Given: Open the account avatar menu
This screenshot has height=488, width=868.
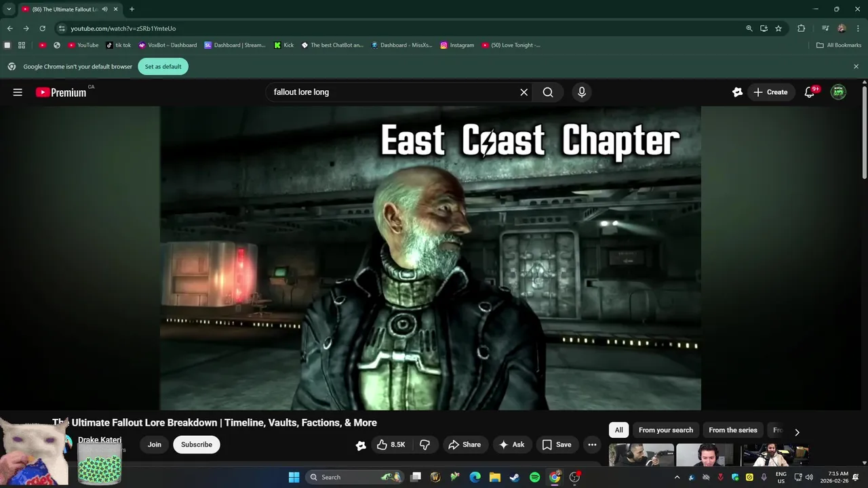Looking at the screenshot, I should [839, 92].
